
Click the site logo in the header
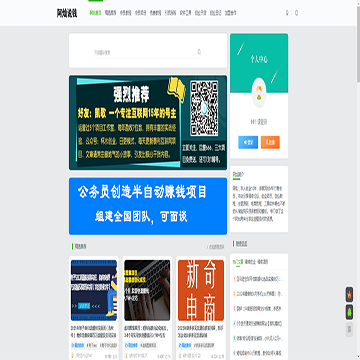point(67,13)
